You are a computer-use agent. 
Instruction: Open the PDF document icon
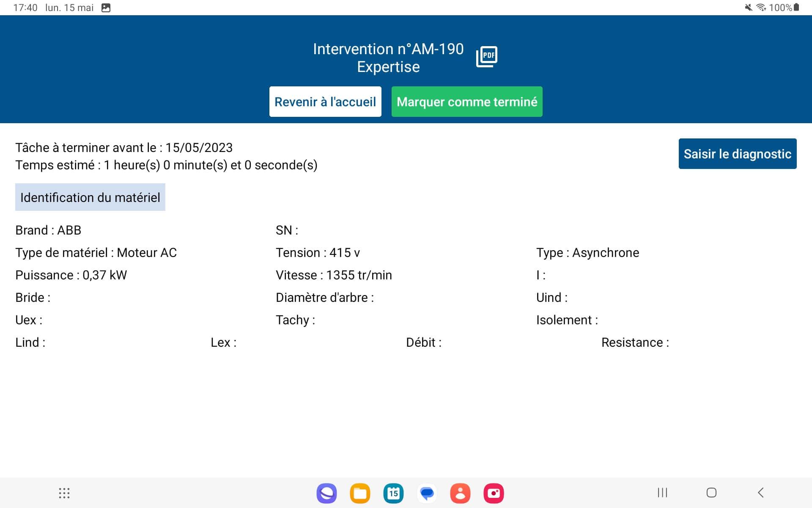tap(487, 57)
